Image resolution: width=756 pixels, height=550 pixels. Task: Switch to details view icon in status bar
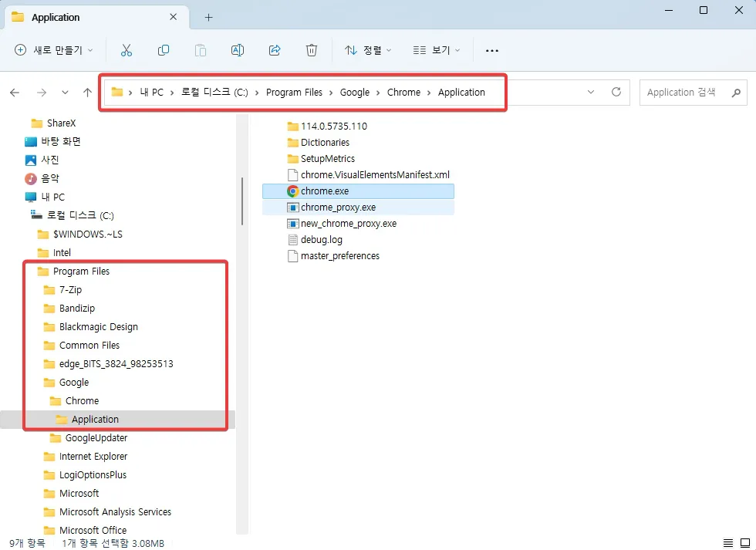(x=728, y=543)
